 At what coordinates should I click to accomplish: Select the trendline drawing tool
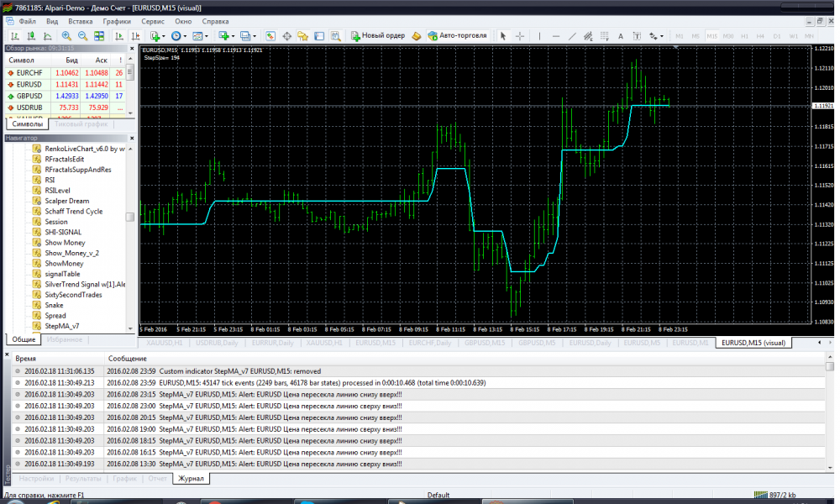click(572, 36)
